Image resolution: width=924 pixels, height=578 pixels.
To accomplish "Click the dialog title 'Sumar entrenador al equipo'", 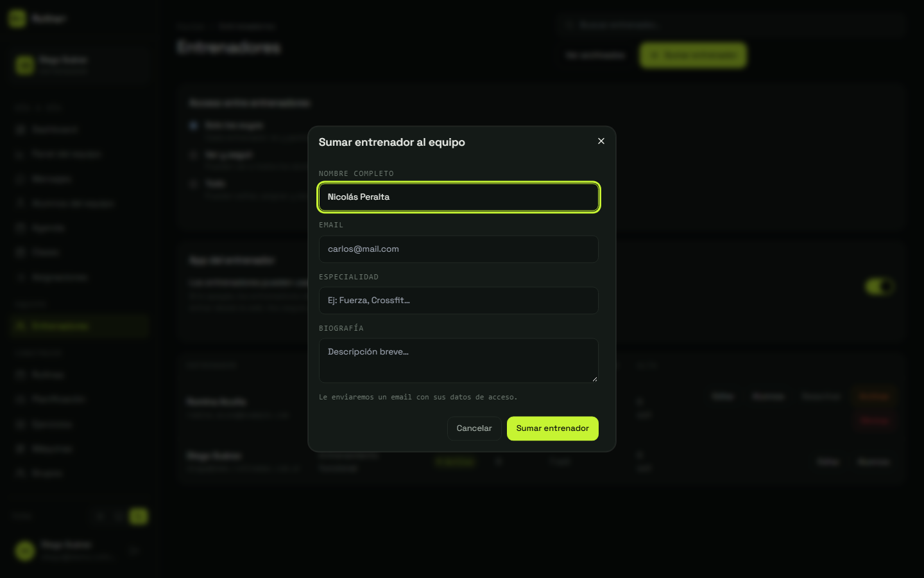I will (x=392, y=142).
